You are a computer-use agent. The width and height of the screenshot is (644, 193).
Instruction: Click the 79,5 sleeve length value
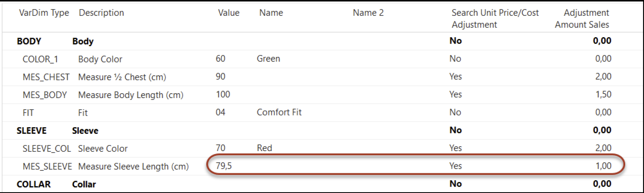click(x=225, y=166)
